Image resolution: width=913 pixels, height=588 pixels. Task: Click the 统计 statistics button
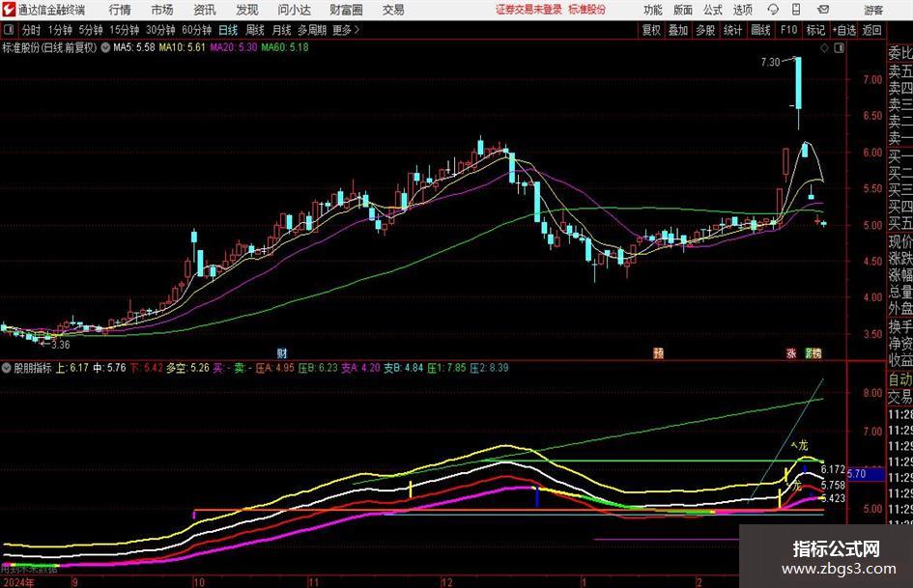tap(733, 30)
